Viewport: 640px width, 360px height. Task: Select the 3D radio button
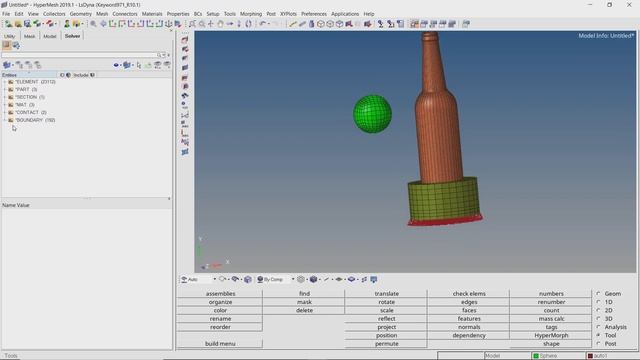[x=598, y=318]
